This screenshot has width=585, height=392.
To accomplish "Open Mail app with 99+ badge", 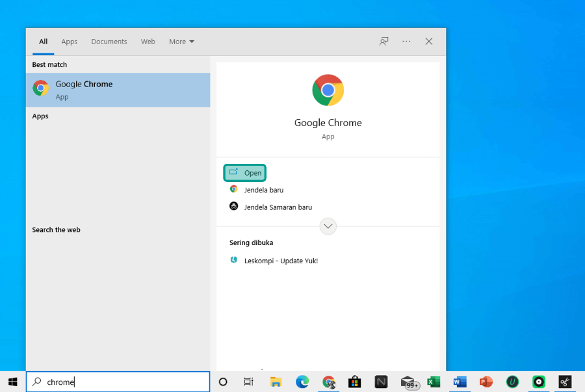I will 410,382.
